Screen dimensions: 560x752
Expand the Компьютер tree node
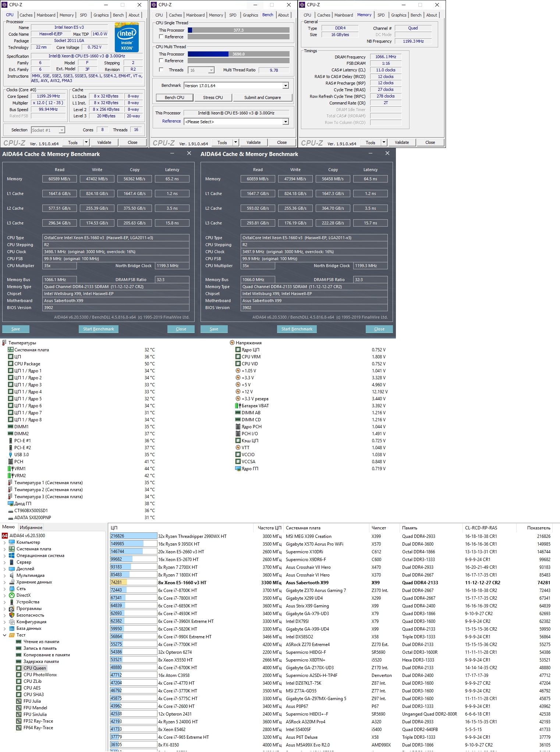click(4, 542)
